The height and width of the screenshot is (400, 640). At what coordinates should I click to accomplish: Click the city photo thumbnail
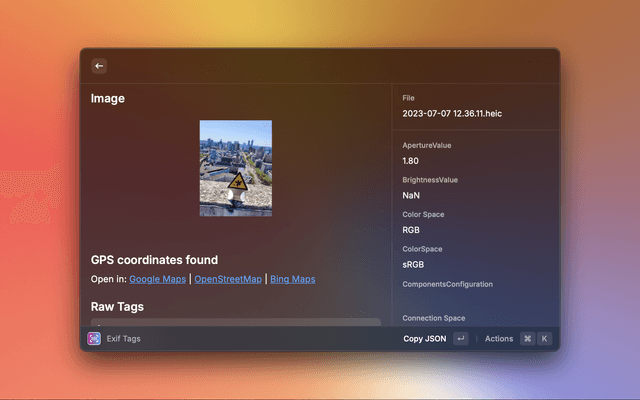[x=236, y=168]
